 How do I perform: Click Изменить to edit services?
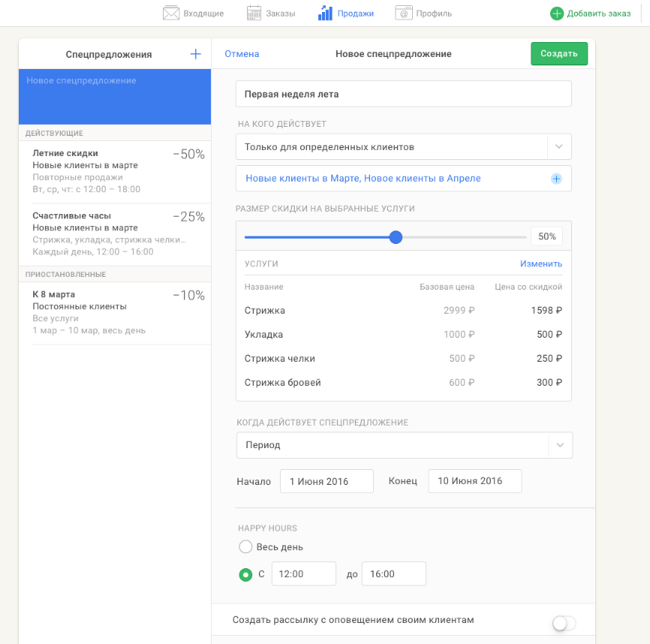coord(541,263)
